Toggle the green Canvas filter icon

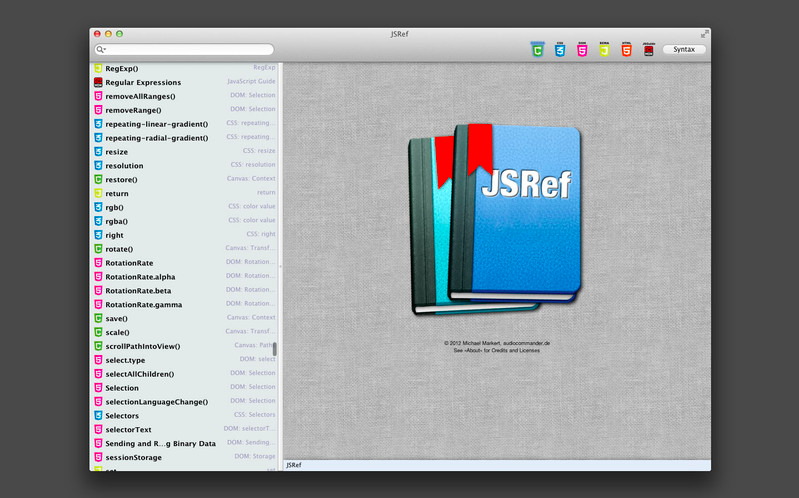click(x=538, y=49)
